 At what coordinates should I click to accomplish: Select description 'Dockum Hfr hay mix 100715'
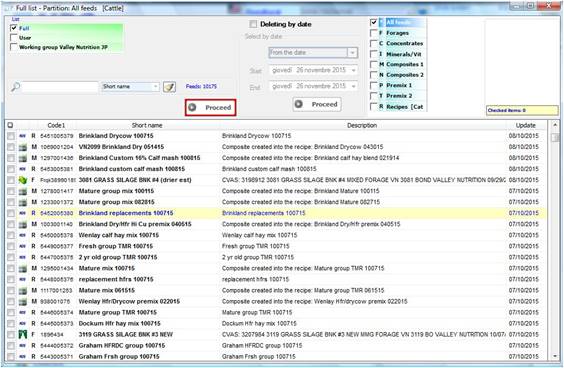point(259,323)
